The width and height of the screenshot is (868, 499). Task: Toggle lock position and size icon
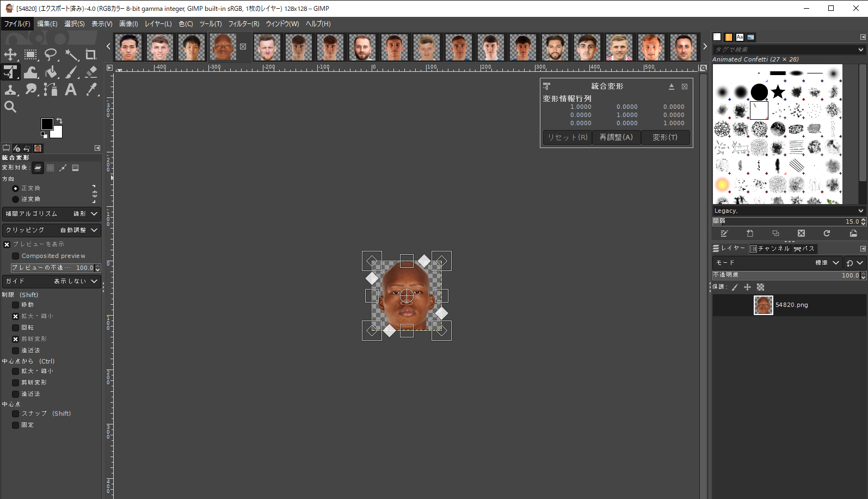tap(747, 287)
